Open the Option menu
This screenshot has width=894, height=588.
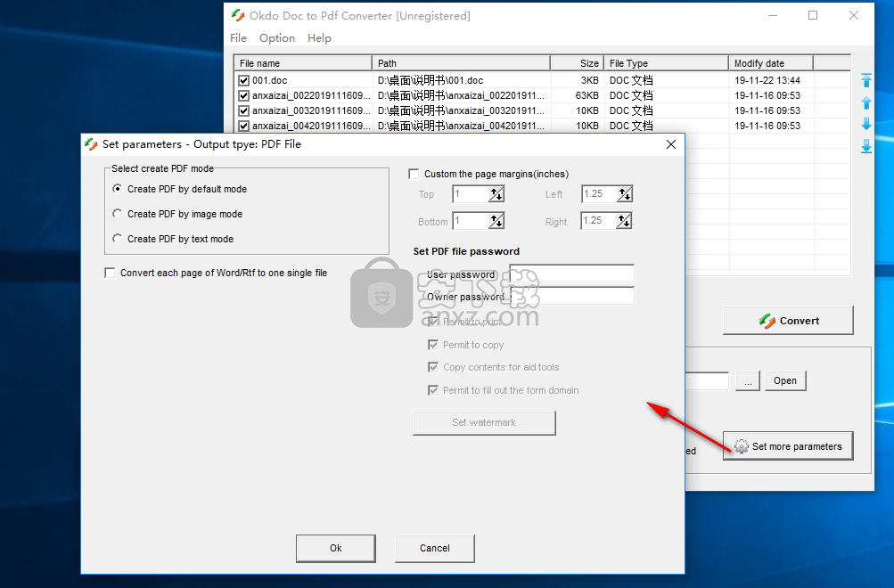(x=277, y=38)
